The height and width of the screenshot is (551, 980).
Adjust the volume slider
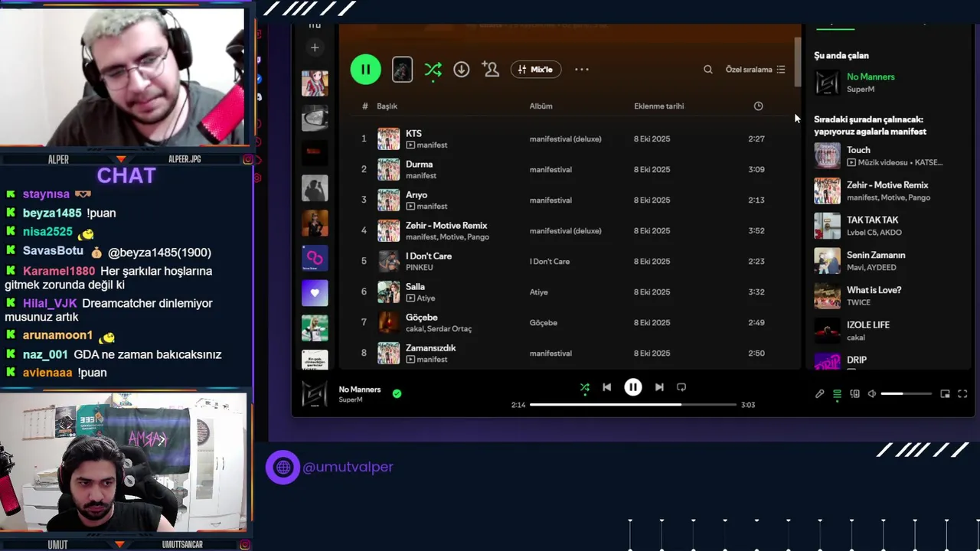click(x=906, y=394)
